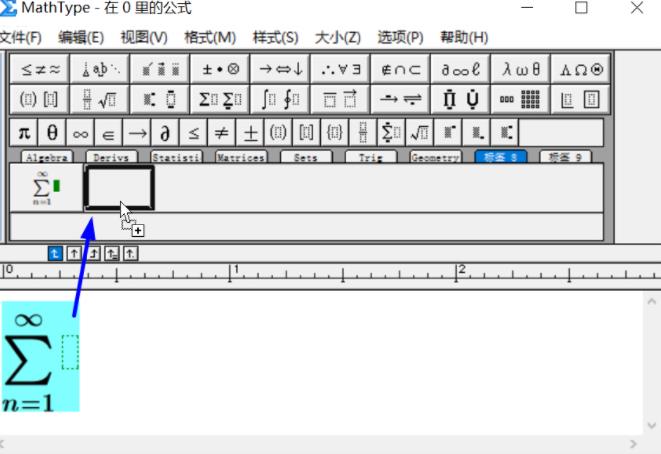Open the 格式(M) menu

tap(210, 38)
